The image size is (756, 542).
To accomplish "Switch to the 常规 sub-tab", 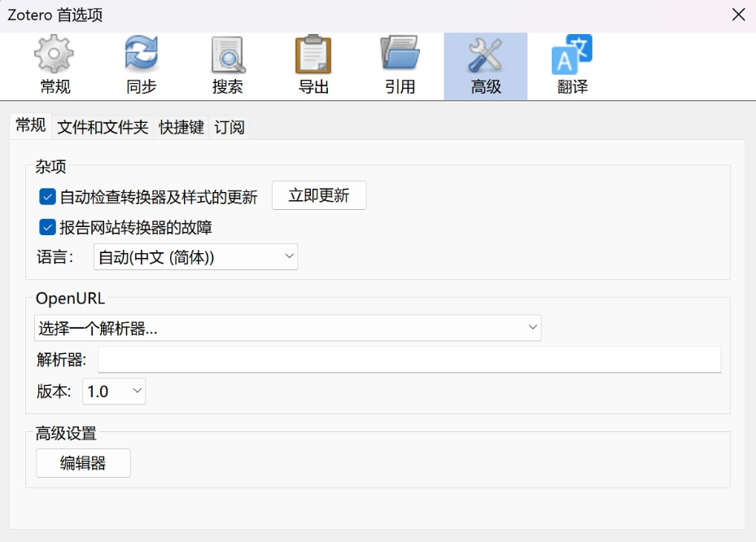I will pos(30,126).
